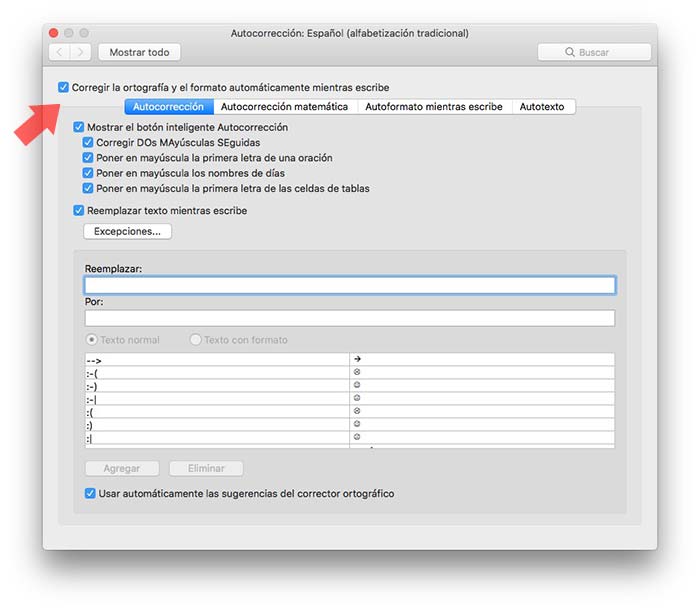Open Autoformato mientras escribe tab

[x=433, y=107]
